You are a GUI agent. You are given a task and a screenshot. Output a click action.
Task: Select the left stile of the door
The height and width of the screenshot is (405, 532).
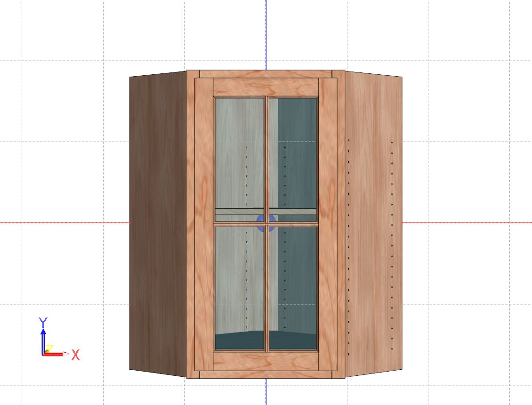click(204, 223)
